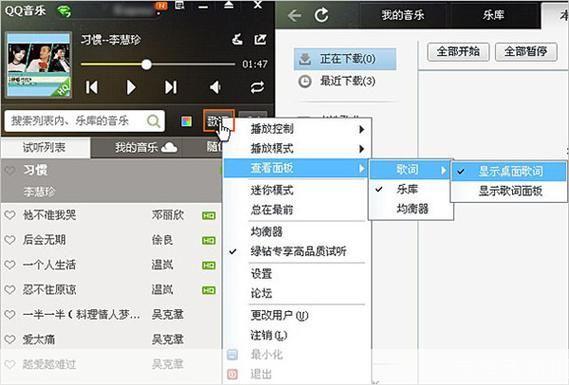569x385 pixels.
Task: Favorite the song 一半一半 via heart icon
Action: point(10,315)
